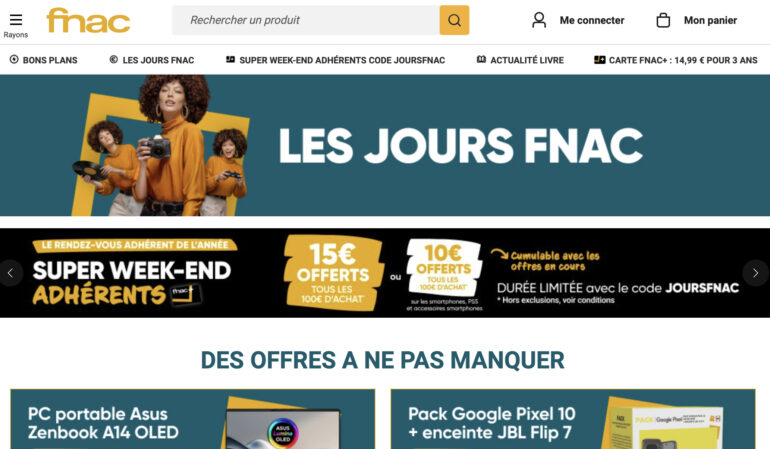Screen dimensions: 770x449
Task: Click the Me connecter link
Action: pos(592,20)
